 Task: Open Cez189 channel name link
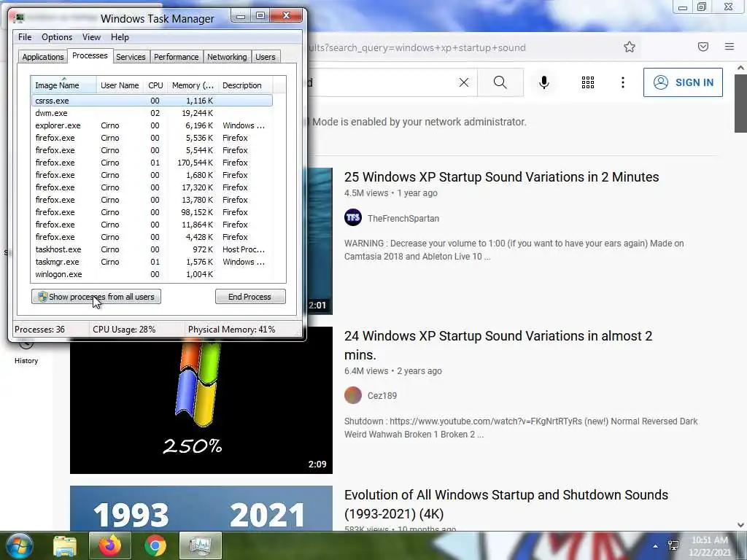click(382, 396)
